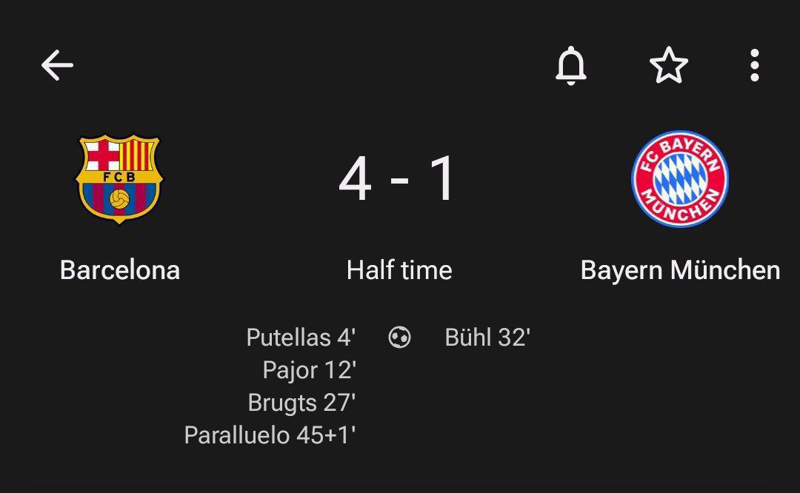800x493 pixels.
Task: Open the Bayern München team name link
Action: click(x=680, y=270)
